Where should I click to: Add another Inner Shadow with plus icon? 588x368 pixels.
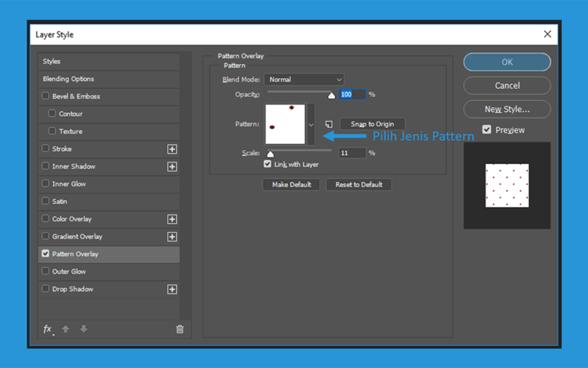[172, 167]
